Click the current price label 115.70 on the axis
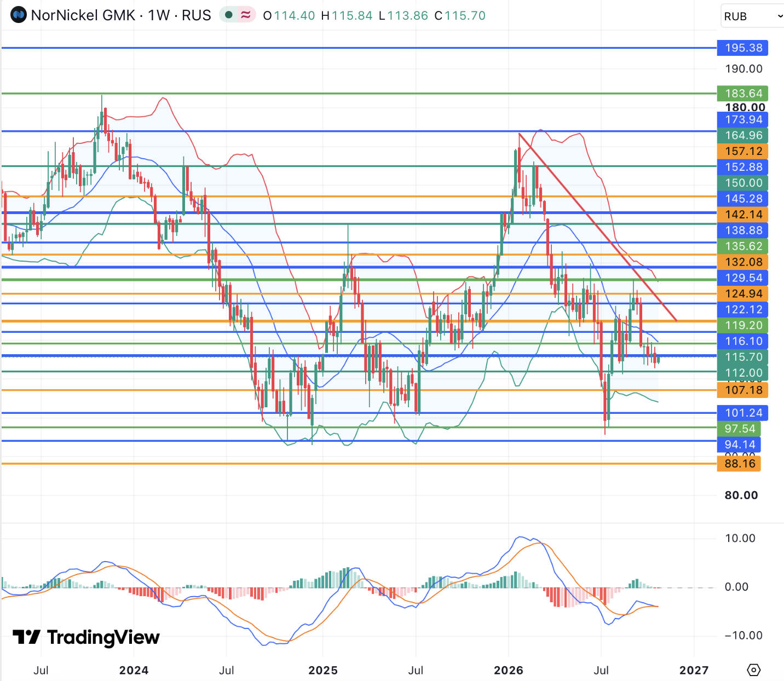The image size is (784, 681). (x=743, y=357)
